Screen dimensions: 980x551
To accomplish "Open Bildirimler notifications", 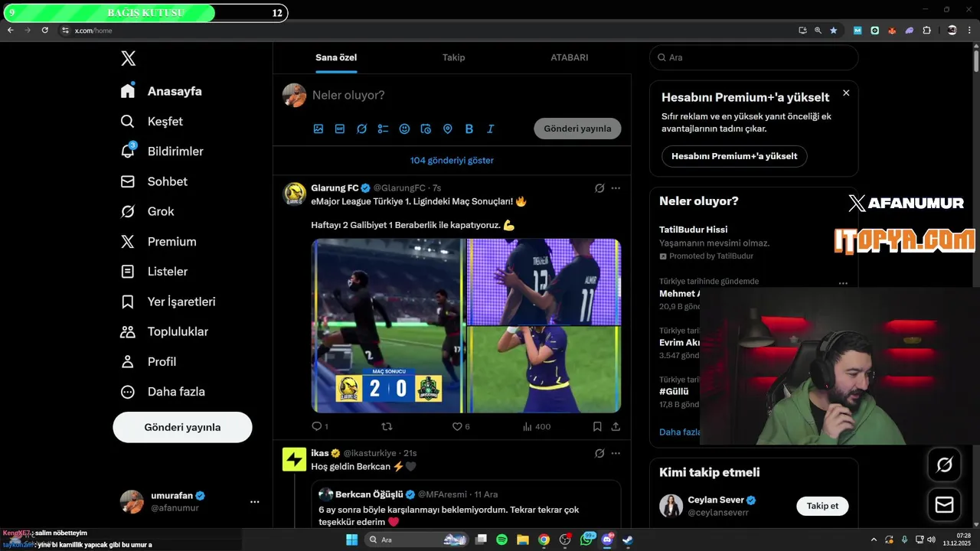I will pos(162,151).
